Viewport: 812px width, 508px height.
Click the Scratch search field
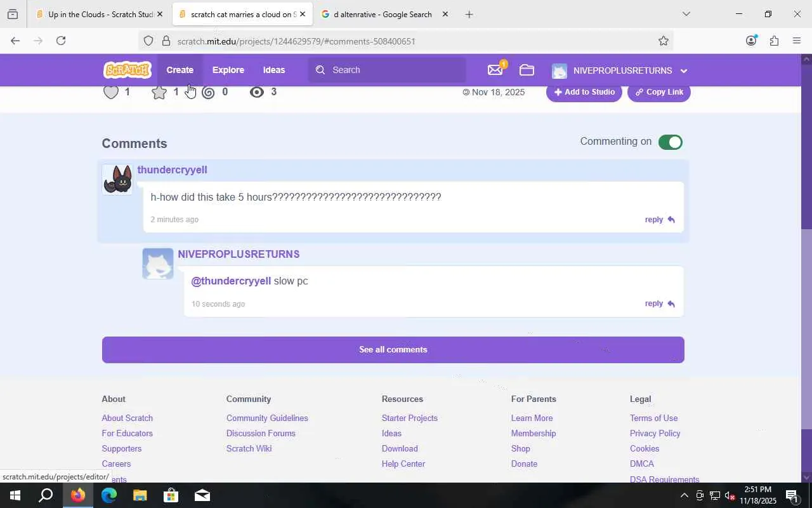pyautogui.click(x=387, y=70)
